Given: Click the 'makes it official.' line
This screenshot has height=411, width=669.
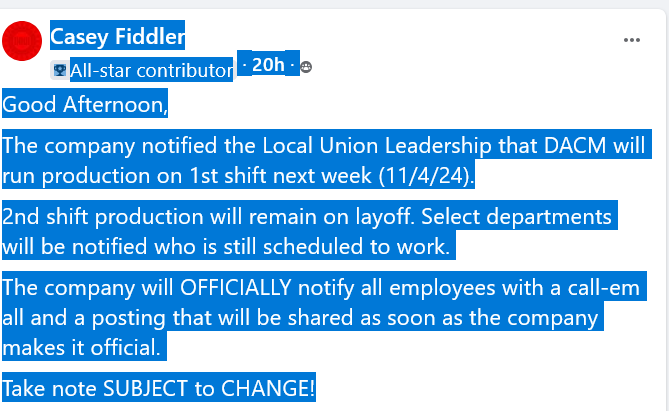Looking at the screenshot, I should click(x=81, y=347).
